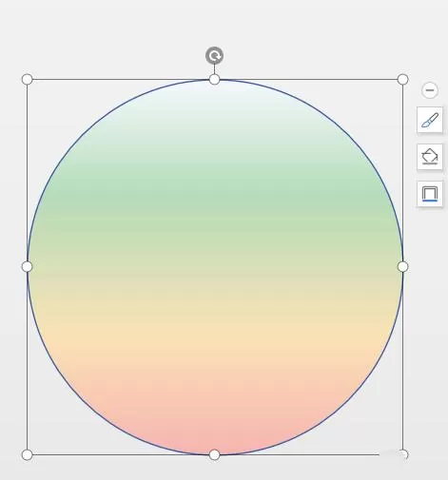Select the gradient-filled circle shape

(215, 267)
